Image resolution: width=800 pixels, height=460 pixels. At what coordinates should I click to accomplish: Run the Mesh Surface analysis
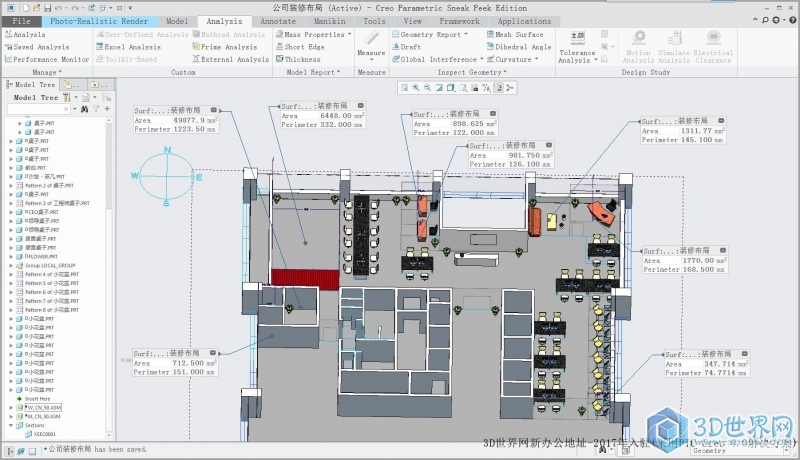[x=517, y=34]
